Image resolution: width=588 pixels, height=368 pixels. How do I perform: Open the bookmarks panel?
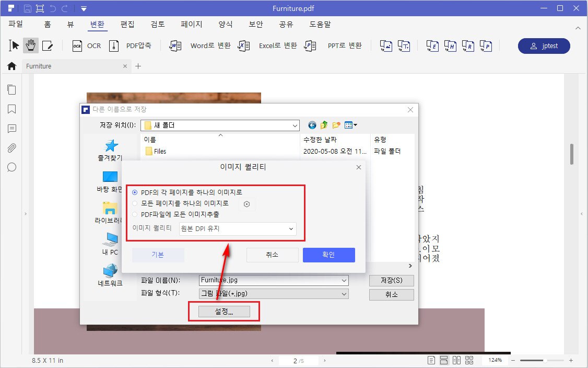11,109
